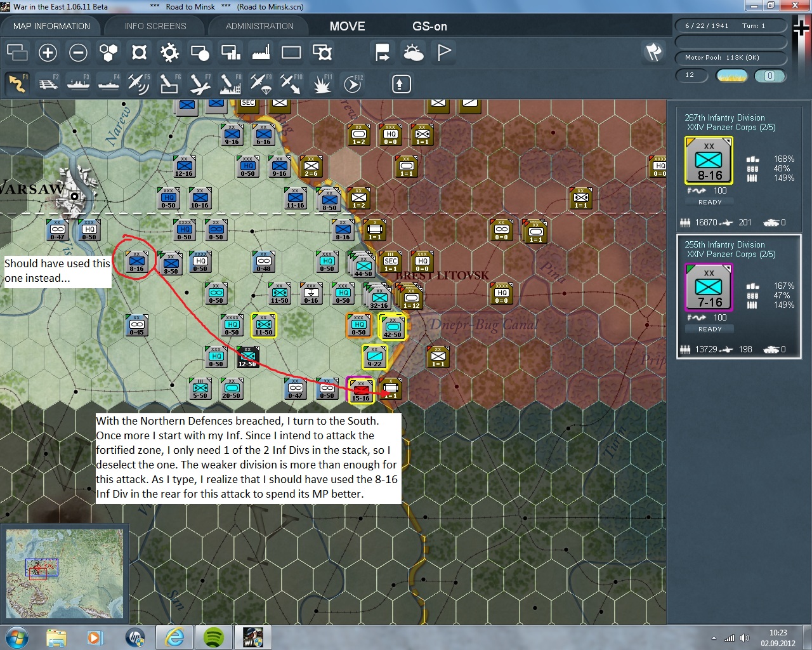Select the F11 explosion mode icon
Viewport: 812px width, 650px height.
(322, 84)
